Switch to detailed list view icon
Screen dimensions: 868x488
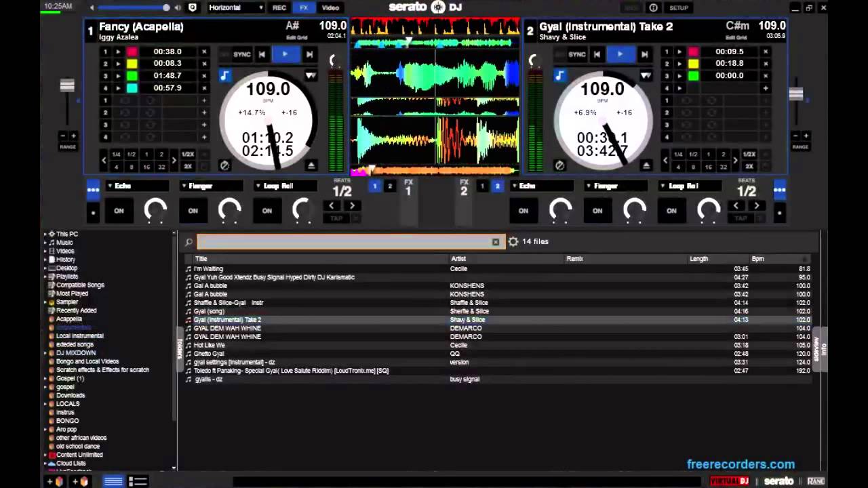point(138,481)
